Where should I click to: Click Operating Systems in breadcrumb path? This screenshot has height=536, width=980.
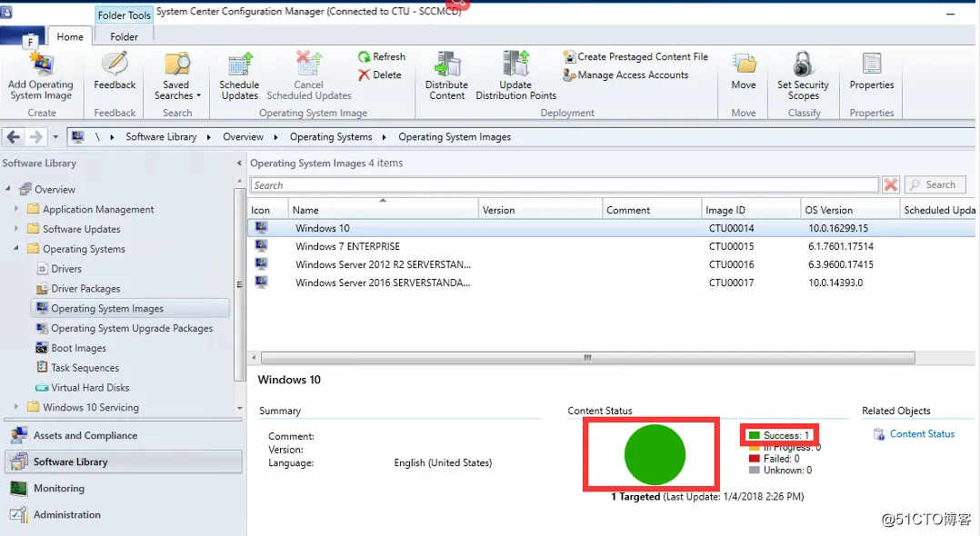pos(331,137)
